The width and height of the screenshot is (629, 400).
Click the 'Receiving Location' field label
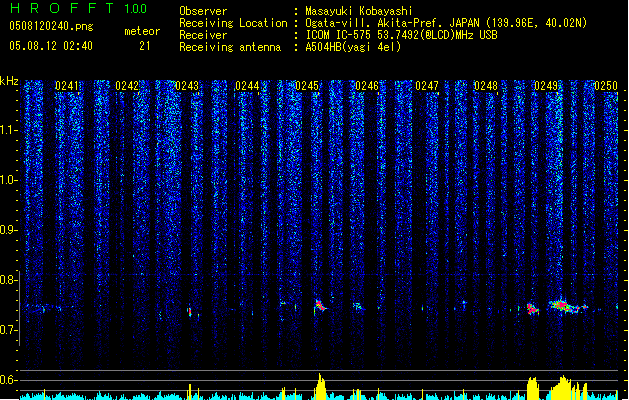(x=233, y=23)
